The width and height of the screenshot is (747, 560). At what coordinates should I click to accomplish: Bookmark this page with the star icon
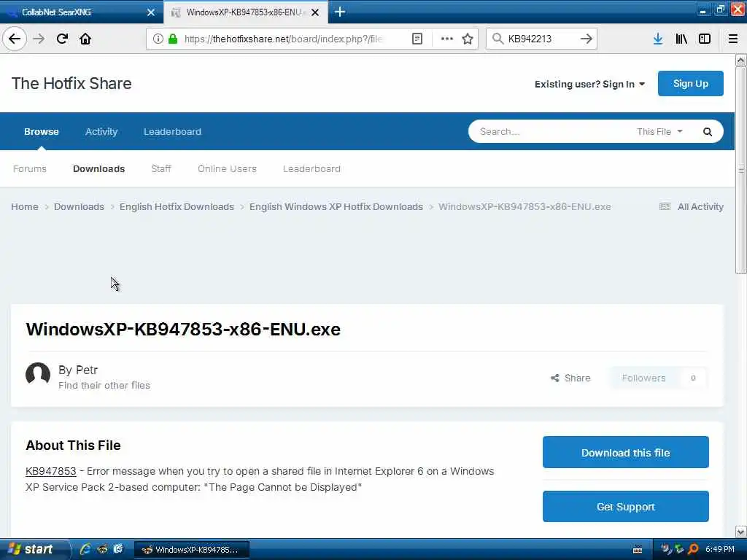point(468,39)
